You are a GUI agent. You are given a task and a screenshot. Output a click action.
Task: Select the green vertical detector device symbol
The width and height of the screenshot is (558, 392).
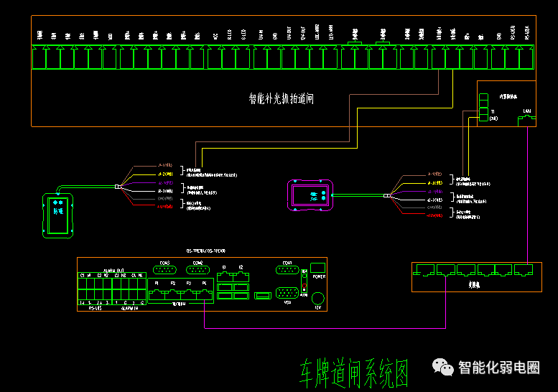pyautogui.click(x=57, y=215)
